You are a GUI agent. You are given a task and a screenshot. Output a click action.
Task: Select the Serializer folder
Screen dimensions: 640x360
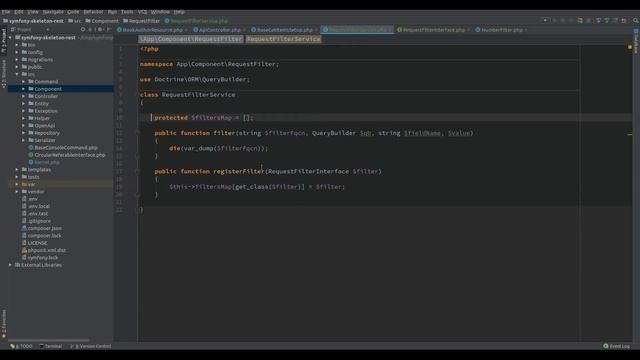[x=45, y=140]
